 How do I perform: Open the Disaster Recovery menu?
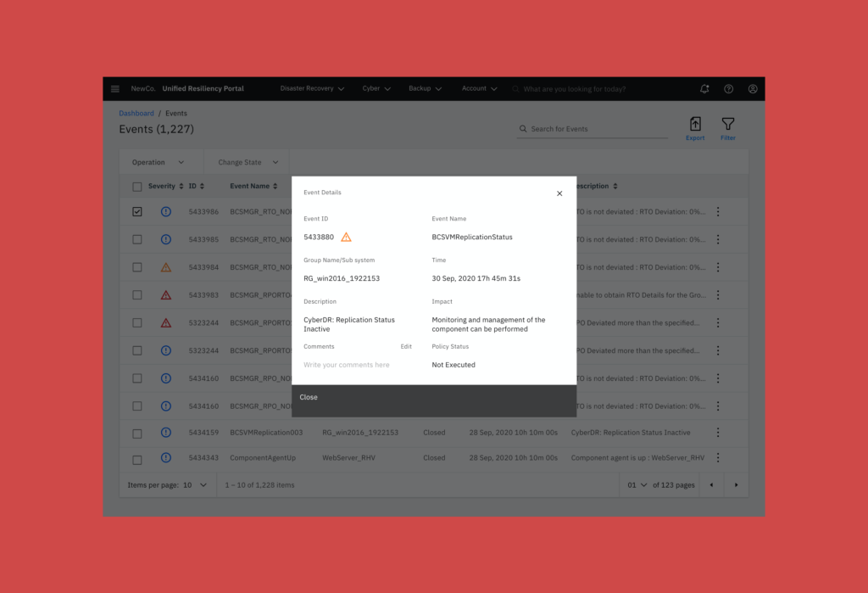click(312, 89)
